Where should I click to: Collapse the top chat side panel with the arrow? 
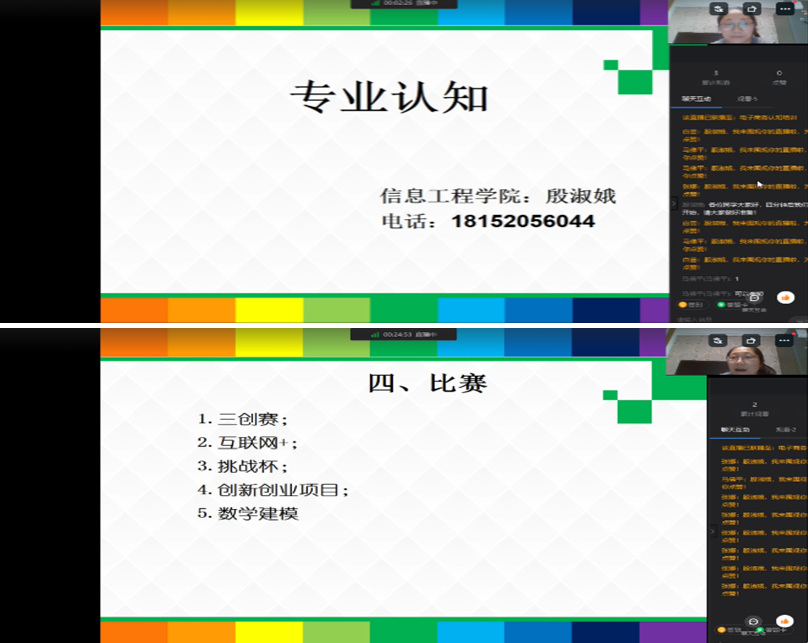(x=672, y=203)
